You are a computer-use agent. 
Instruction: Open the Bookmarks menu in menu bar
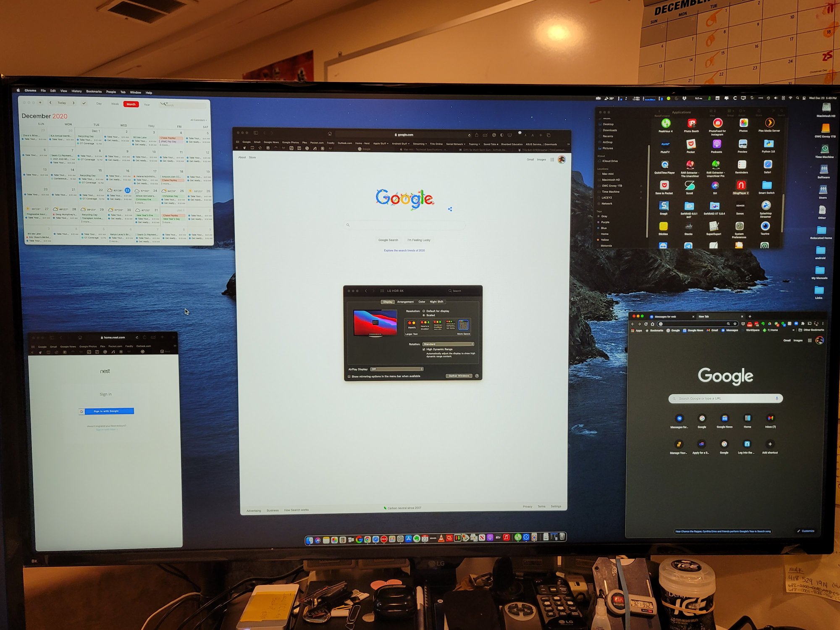tap(94, 92)
